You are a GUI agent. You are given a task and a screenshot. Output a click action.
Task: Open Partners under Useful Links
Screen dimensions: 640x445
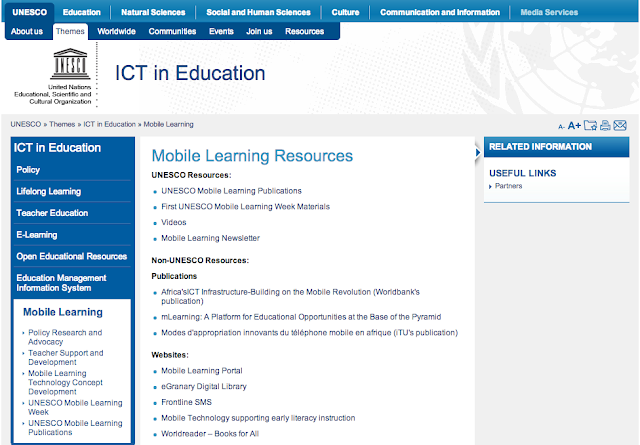click(508, 186)
